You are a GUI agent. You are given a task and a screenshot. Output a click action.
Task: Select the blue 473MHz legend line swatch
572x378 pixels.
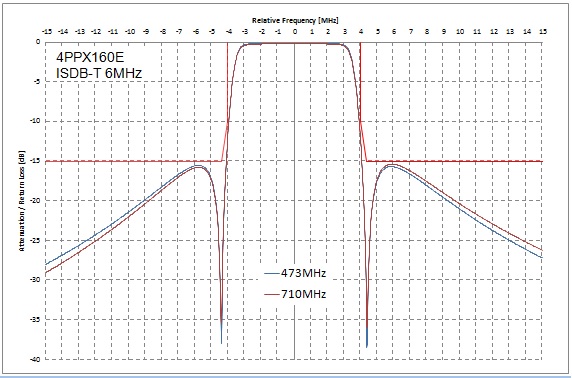273,273
